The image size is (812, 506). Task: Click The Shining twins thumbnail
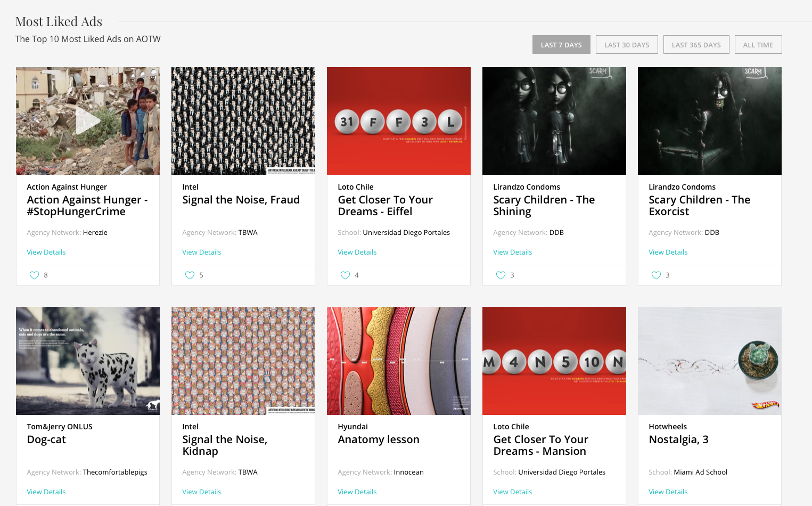[x=554, y=121]
